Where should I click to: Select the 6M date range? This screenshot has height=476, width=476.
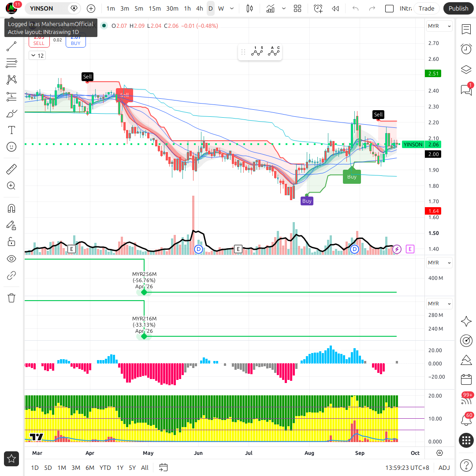(x=90, y=468)
